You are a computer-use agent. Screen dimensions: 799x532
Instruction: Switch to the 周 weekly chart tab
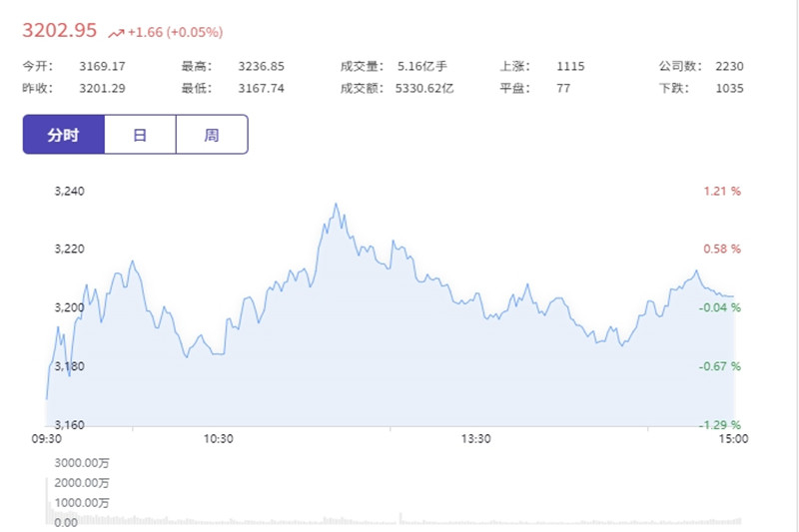click(x=212, y=135)
